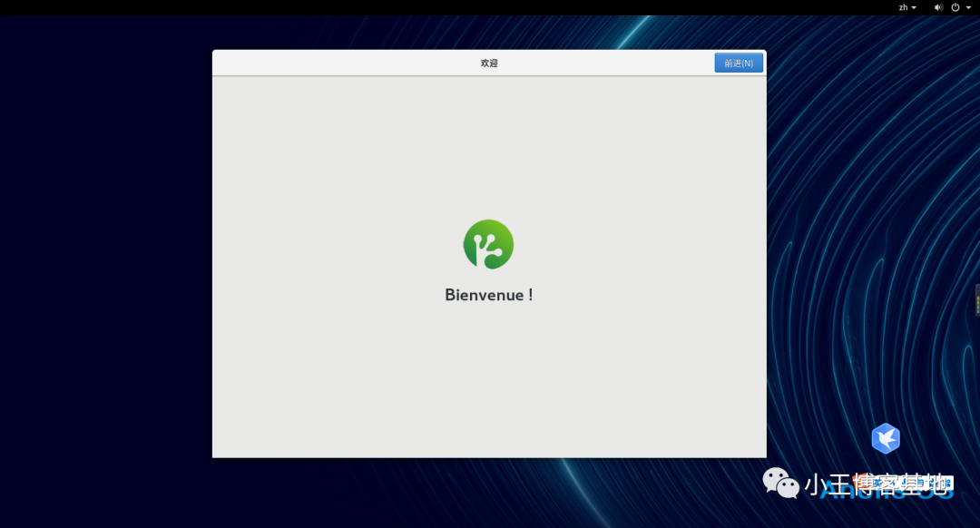Click the 'Bienvenue !' welcome text
The image size is (980, 528).
(x=489, y=295)
